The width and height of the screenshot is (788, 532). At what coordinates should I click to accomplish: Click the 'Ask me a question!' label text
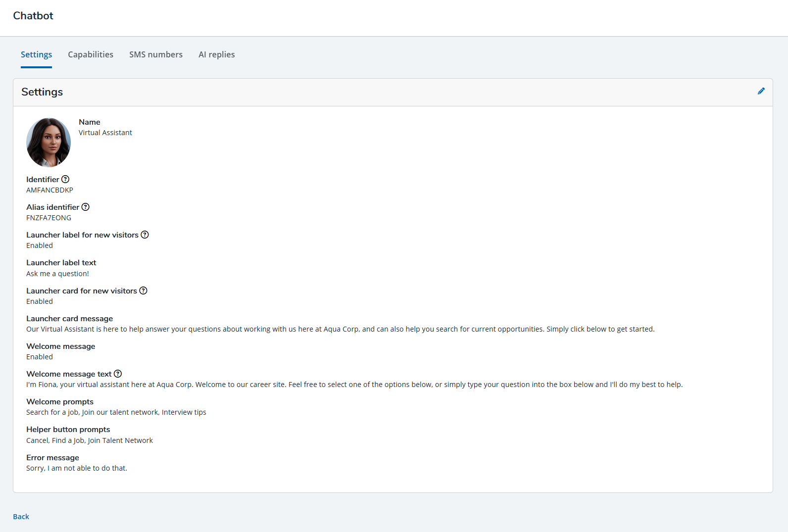coord(57,274)
